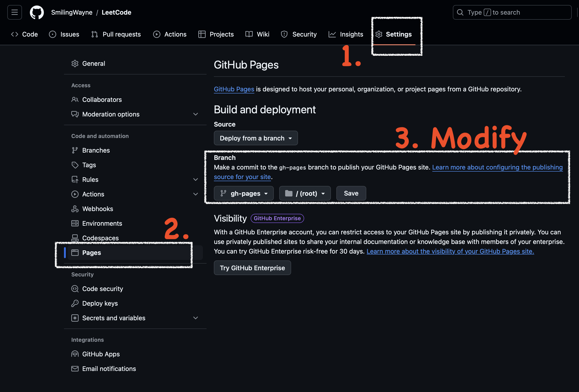Select Collaborators in settings sidebar
The height and width of the screenshot is (392, 579).
coord(135,100)
